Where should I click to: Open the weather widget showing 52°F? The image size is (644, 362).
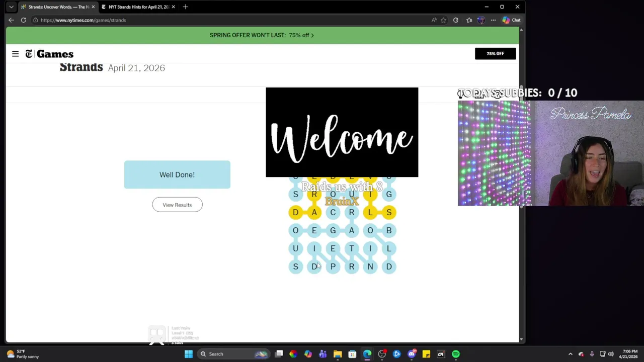pos(21,354)
